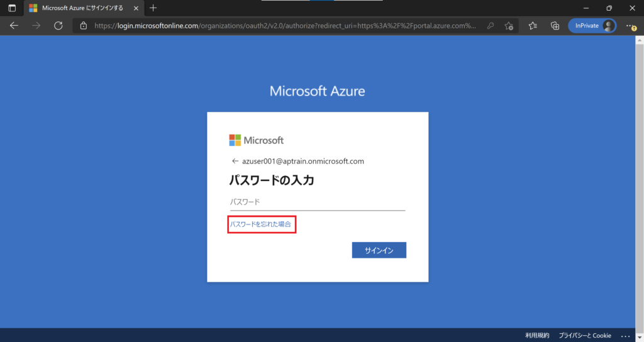
Task: Click the Microsoft Azure page heading
Action: pyautogui.click(x=317, y=91)
